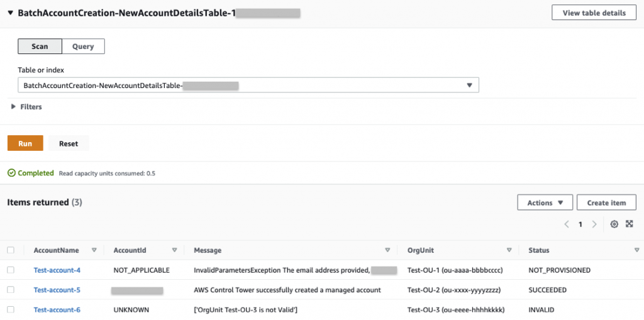The image size is (644, 320).
Task: Click Test-OU-1 (ou-aaaa-bbbbcccc) cell
Action: click(455, 270)
